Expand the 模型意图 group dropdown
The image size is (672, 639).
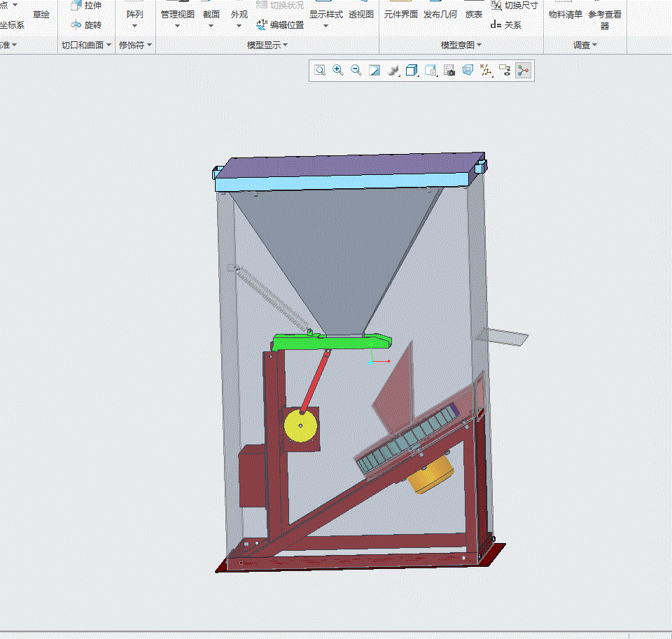461,45
